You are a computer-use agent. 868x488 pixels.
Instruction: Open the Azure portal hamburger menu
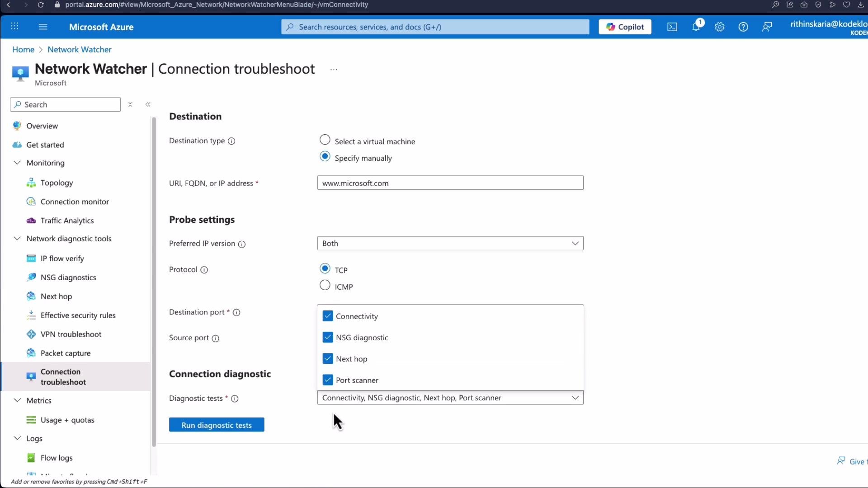coord(43,27)
